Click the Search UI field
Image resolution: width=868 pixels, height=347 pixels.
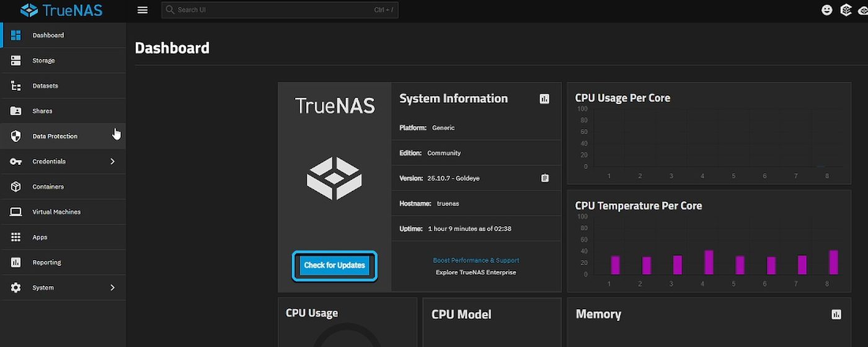(280, 10)
